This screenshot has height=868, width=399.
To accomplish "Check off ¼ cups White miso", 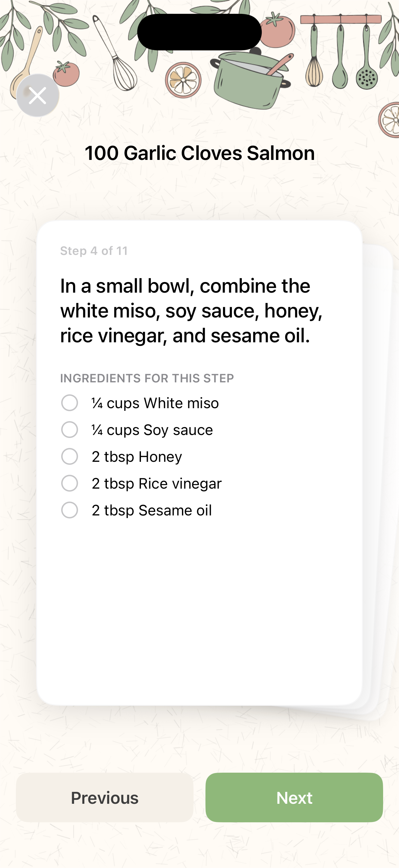I will coord(70,403).
